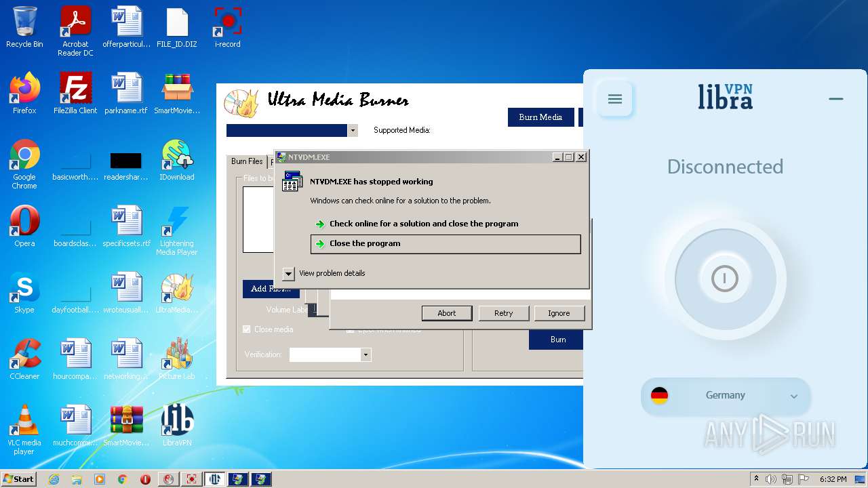Click the Germany flag icon
The image size is (868, 488).
(659, 396)
